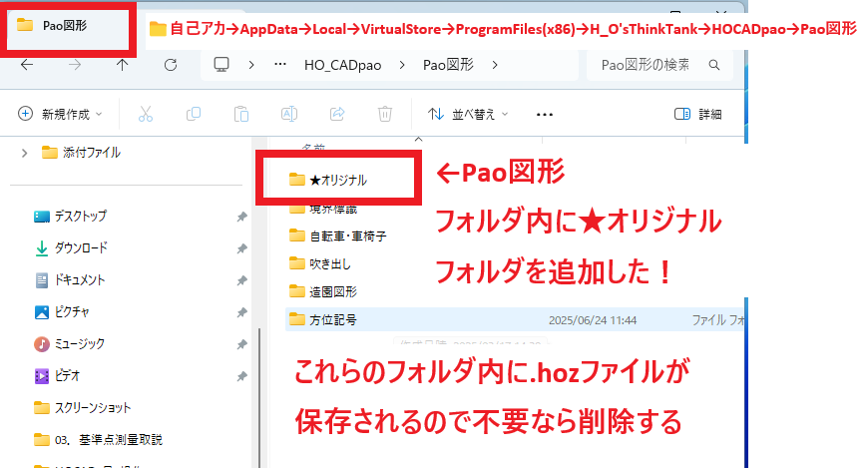Screen dimensions: 868x468
Task: Click the Delete trash icon
Action: (x=385, y=114)
